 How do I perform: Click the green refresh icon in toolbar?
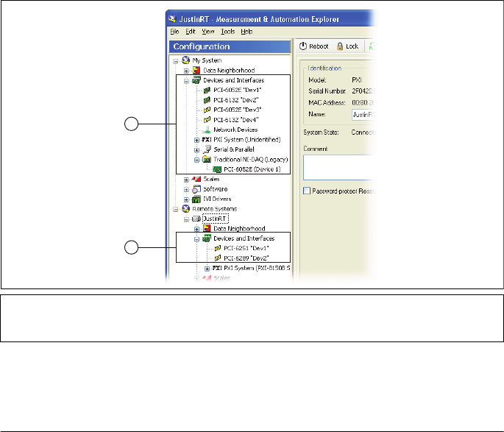pyautogui.click(x=372, y=46)
